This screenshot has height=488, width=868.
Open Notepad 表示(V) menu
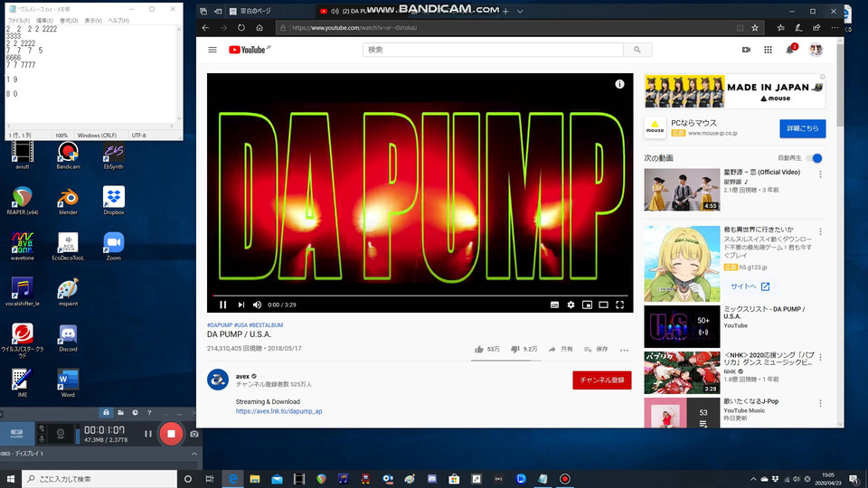point(93,21)
